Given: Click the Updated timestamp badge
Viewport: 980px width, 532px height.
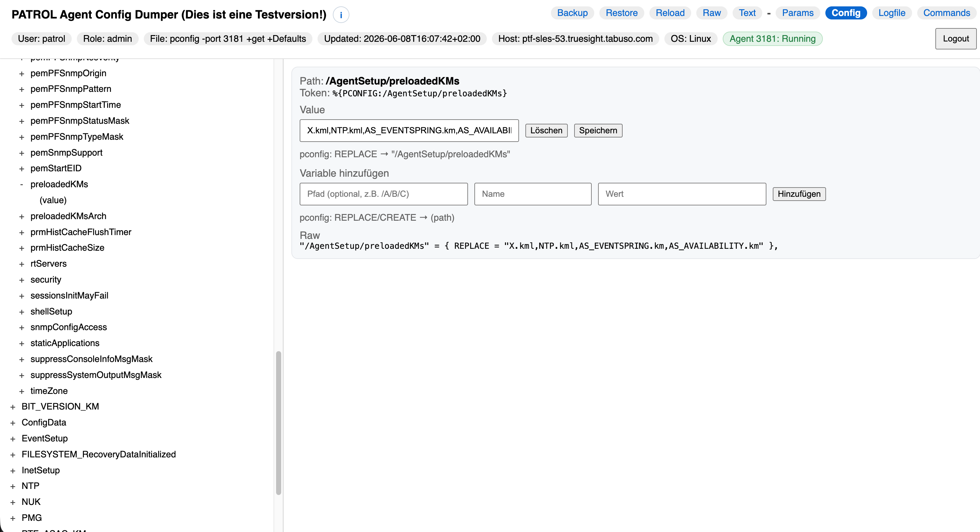Looking at the screenshot, I should pos(402,39).
